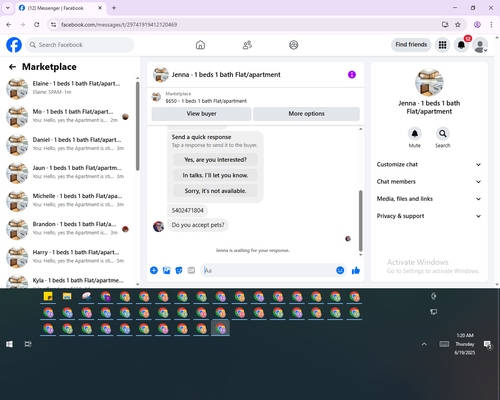This screenshot has height=400, width=500.
Task: Reload the page in Chrome
Action: 37,24
